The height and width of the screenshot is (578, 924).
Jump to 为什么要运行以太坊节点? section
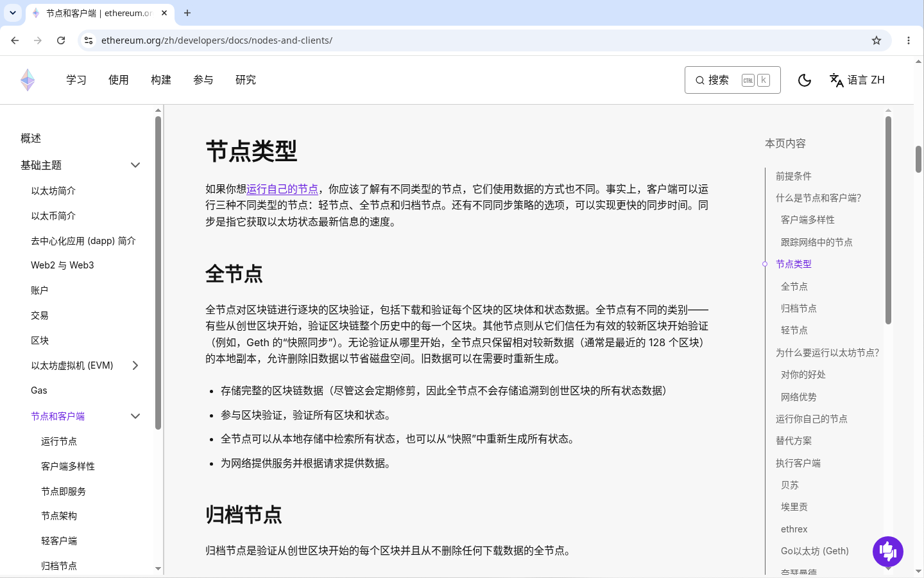point(827,353)
